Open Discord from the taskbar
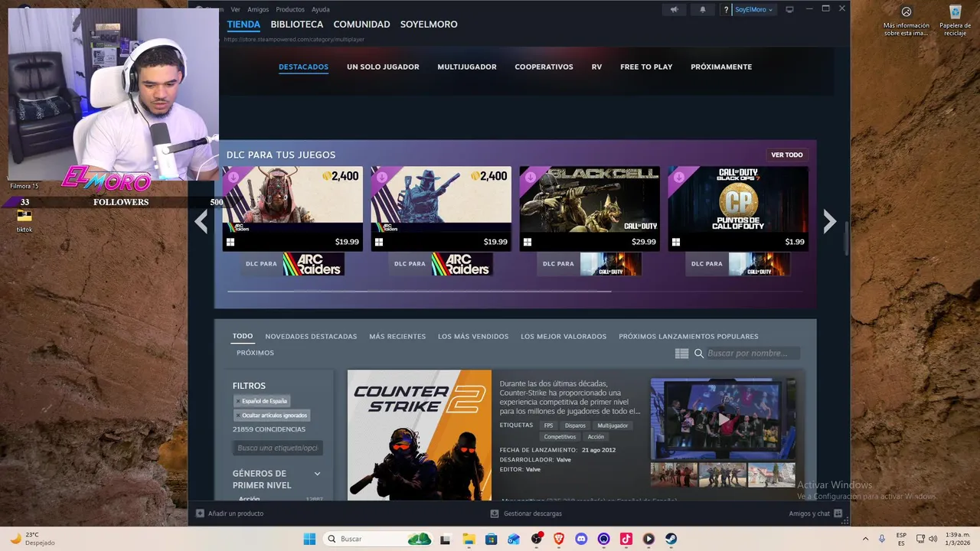Screen dimensions: 980x551 581,539
